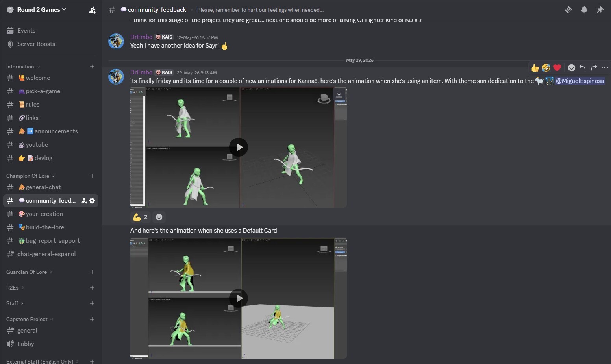
Task: Show pinned messages
Action: click(600, 10)
